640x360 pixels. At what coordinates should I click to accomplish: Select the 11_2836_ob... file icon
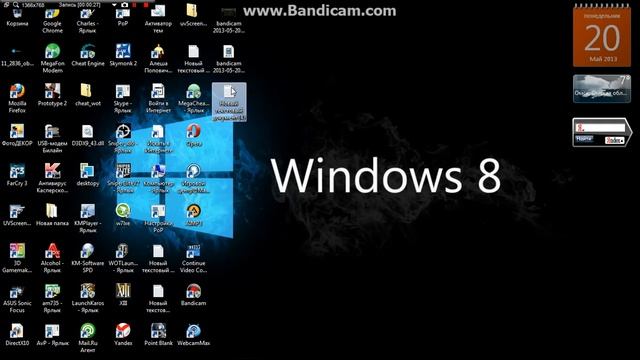tap(17, 56)
